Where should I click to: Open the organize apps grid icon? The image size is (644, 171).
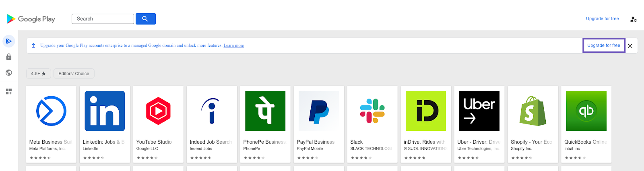9,92
